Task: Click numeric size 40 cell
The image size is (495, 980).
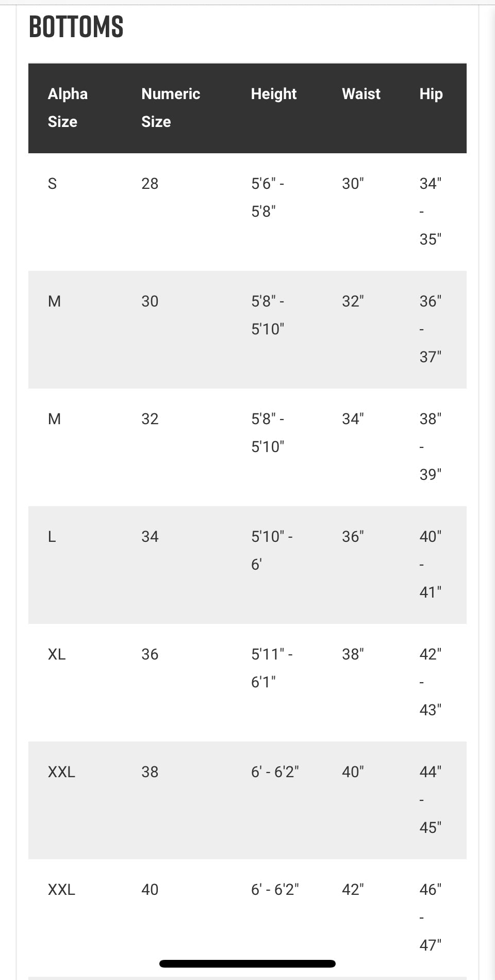Action: tap(150, 890)
